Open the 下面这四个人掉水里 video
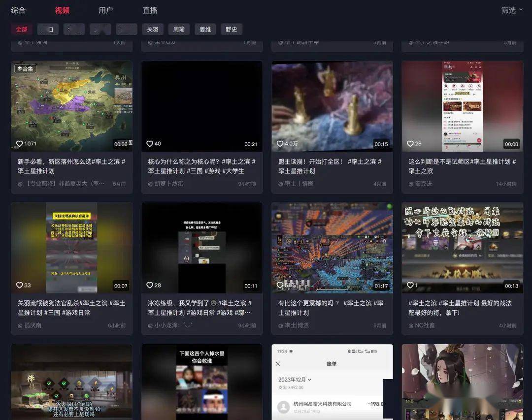This screenshot has height=420, width=532. (x=202, y=382)
